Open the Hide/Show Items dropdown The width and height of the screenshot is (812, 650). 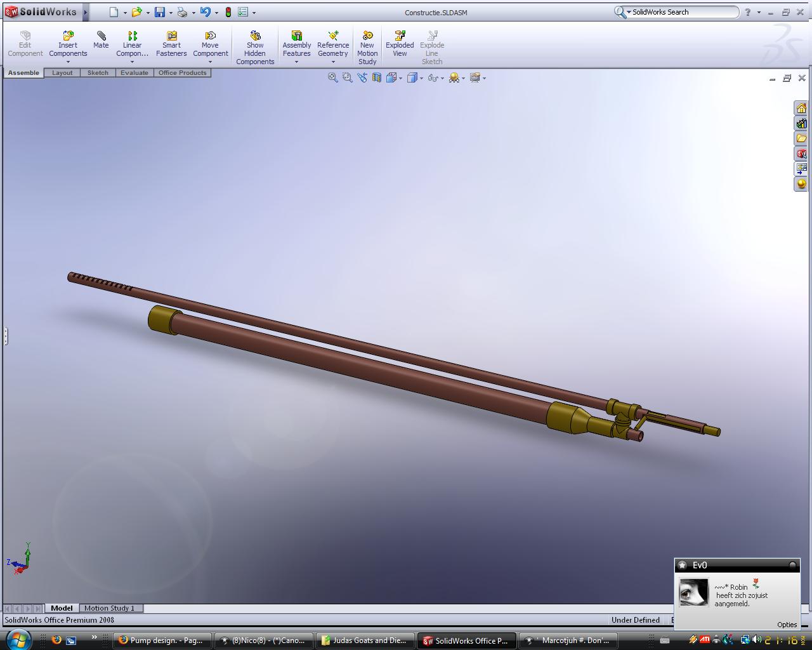click(x=442, y=78)
